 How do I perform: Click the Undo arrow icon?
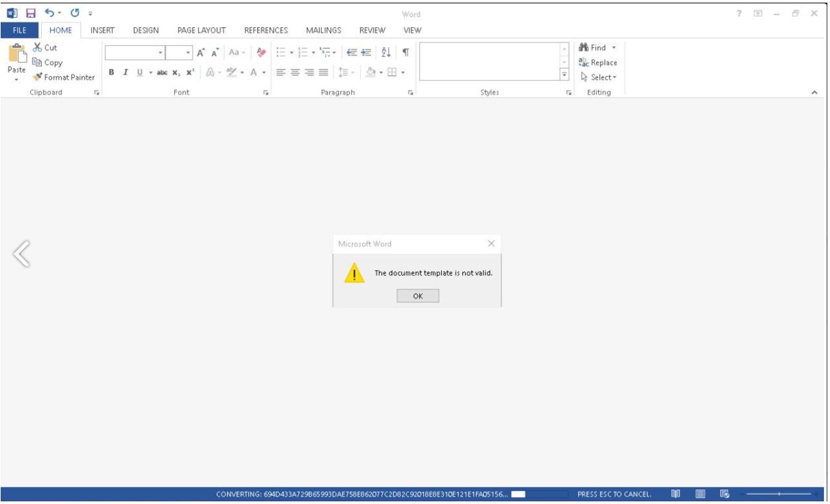click(49, 14)
